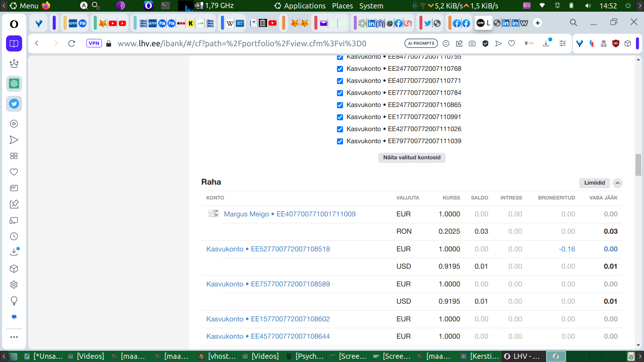Click the uBlock Origin extension icon

point(615,43)
